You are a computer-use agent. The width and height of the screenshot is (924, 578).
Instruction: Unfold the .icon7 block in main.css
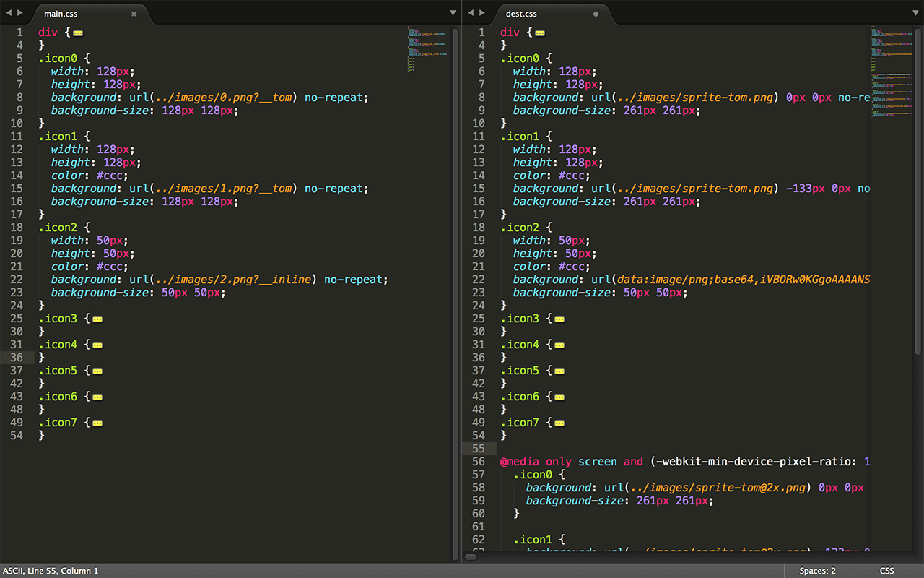point(97,423)
